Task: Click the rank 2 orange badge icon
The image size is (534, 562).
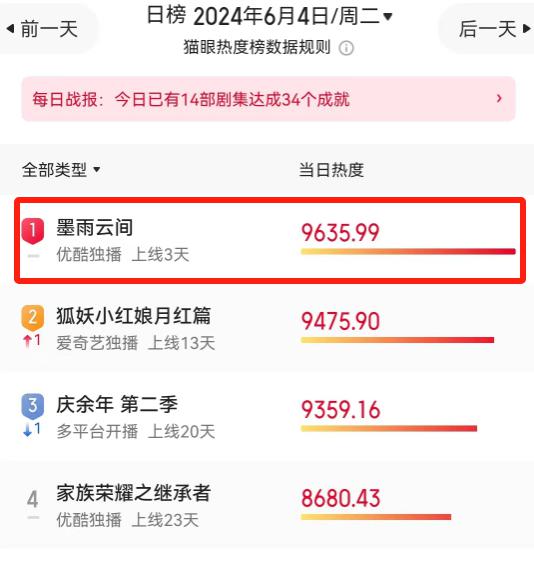Action: (33, 318)
